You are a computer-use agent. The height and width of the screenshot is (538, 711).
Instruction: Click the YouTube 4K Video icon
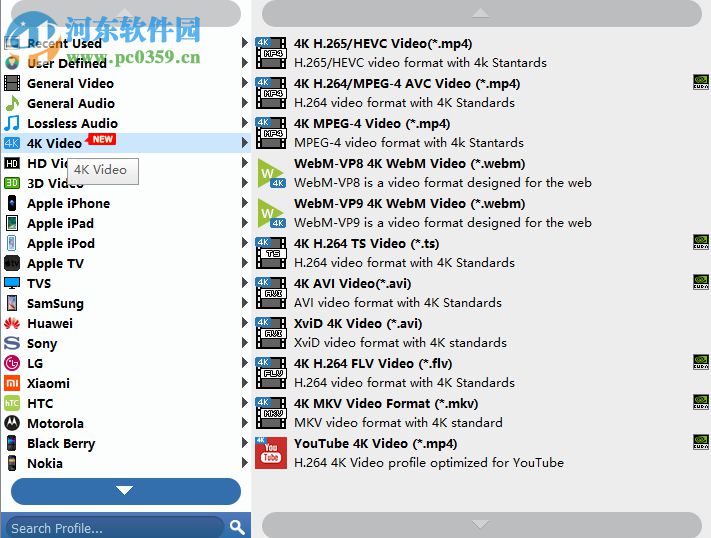click(x=271, y=453)
